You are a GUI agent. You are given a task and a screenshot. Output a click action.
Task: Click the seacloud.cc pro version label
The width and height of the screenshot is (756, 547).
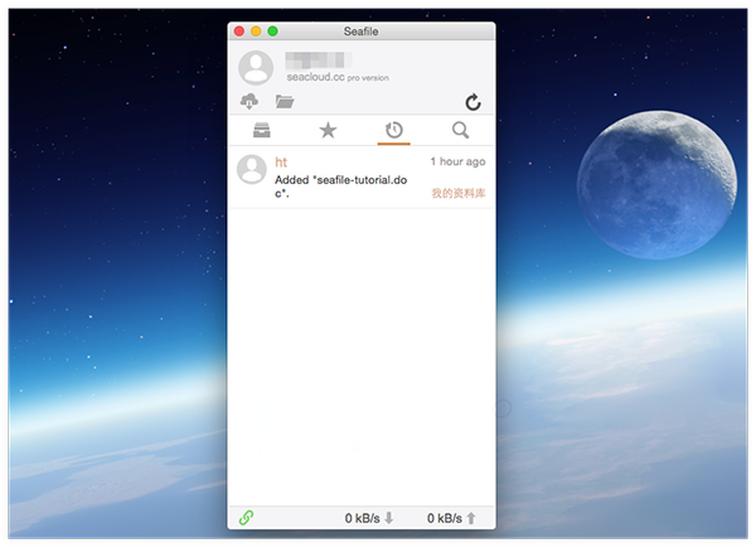click(338, 78)
